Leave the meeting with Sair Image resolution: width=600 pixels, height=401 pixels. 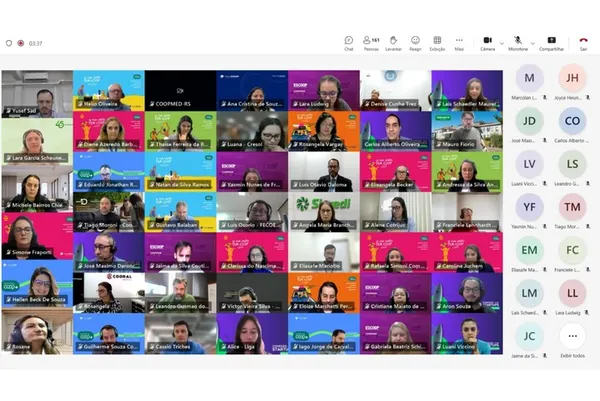click(583, 42)
